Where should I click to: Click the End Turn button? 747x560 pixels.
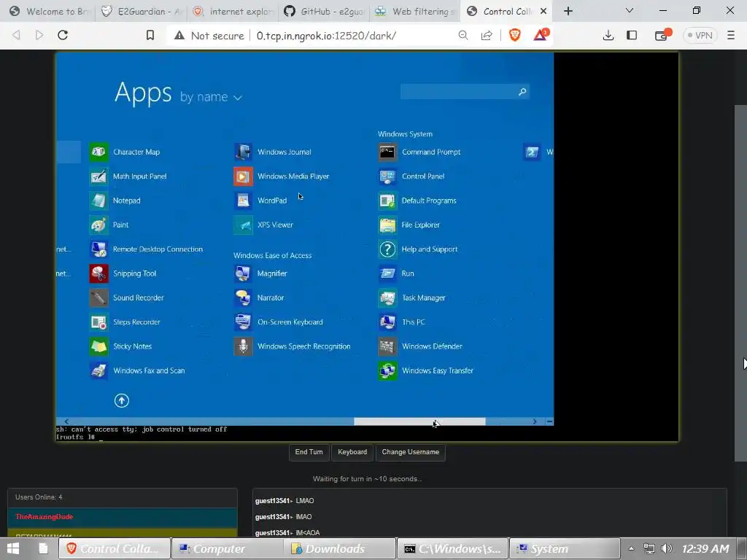309,452
